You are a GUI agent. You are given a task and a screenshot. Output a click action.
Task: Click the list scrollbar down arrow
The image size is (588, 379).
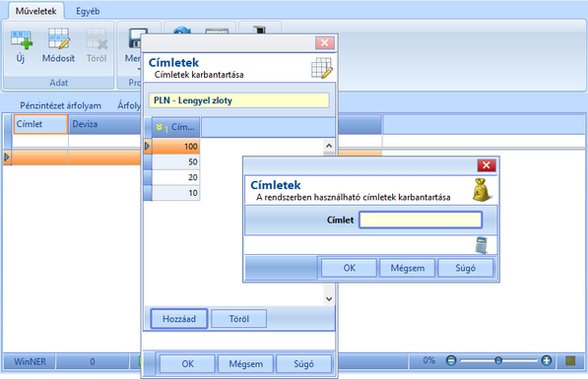pyautogui.click(x=329, y=299)
